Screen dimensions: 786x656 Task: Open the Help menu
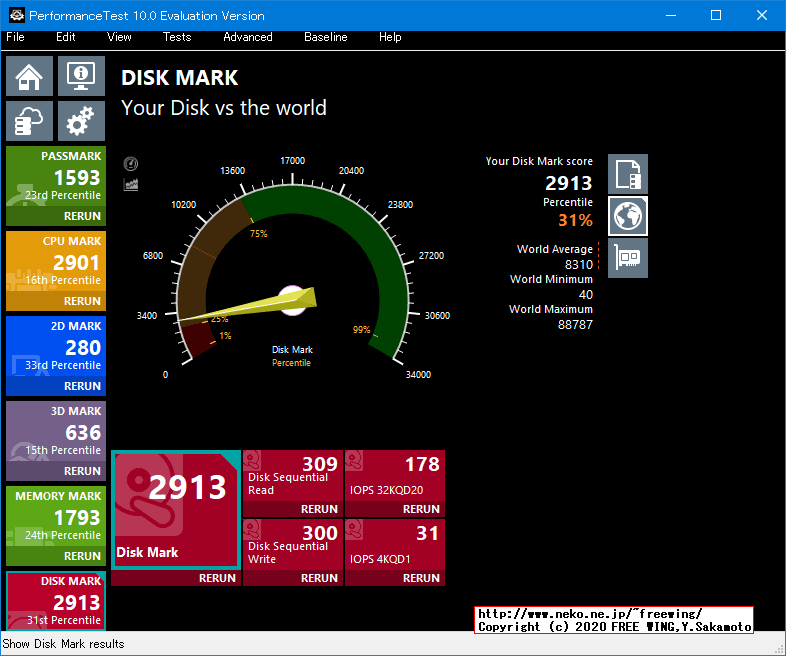coord(390,37)
